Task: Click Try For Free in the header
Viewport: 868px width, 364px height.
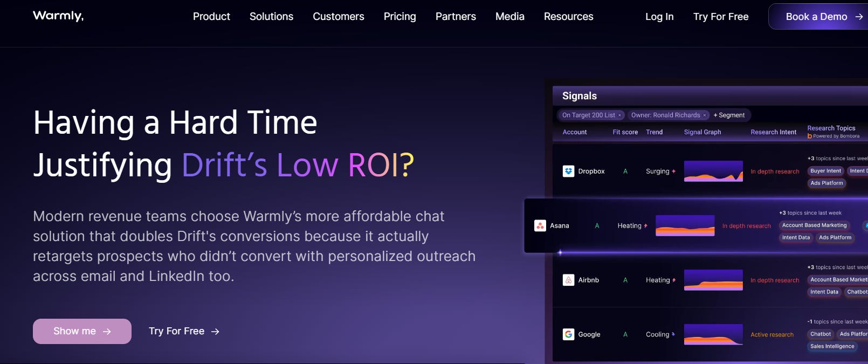Action: (x=721, y=17)
